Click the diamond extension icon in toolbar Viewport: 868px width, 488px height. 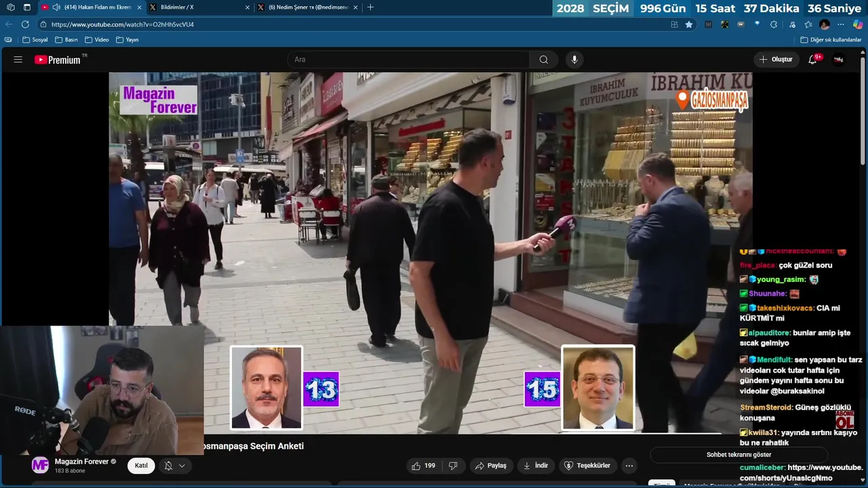click(x=757, y=24)
